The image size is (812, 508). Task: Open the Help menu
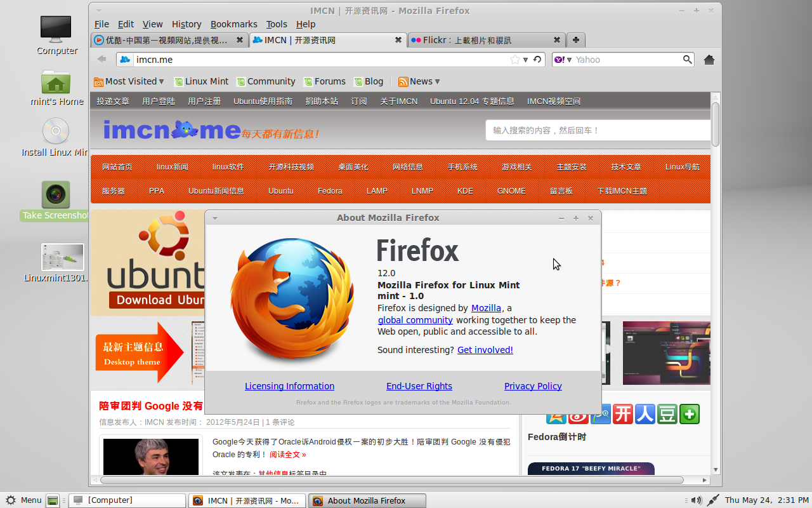[x=306, y=24]
